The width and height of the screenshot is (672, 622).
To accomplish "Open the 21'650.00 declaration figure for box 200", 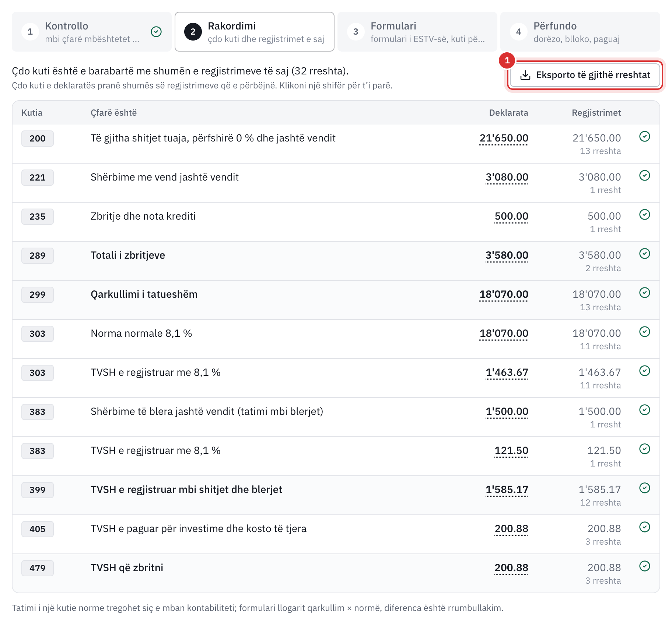I will 504,138.
